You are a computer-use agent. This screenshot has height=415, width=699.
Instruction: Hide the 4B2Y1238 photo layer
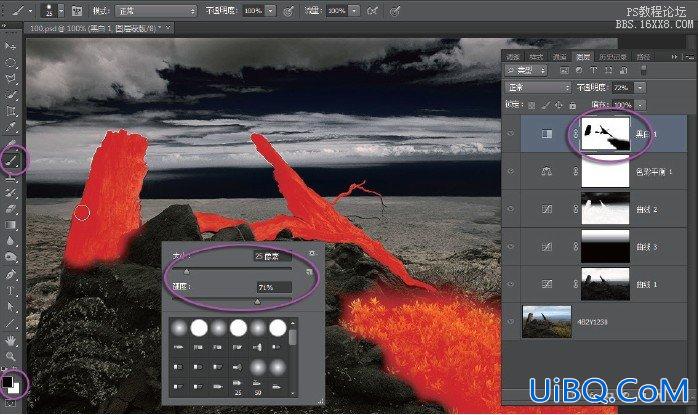pos(511,321)
